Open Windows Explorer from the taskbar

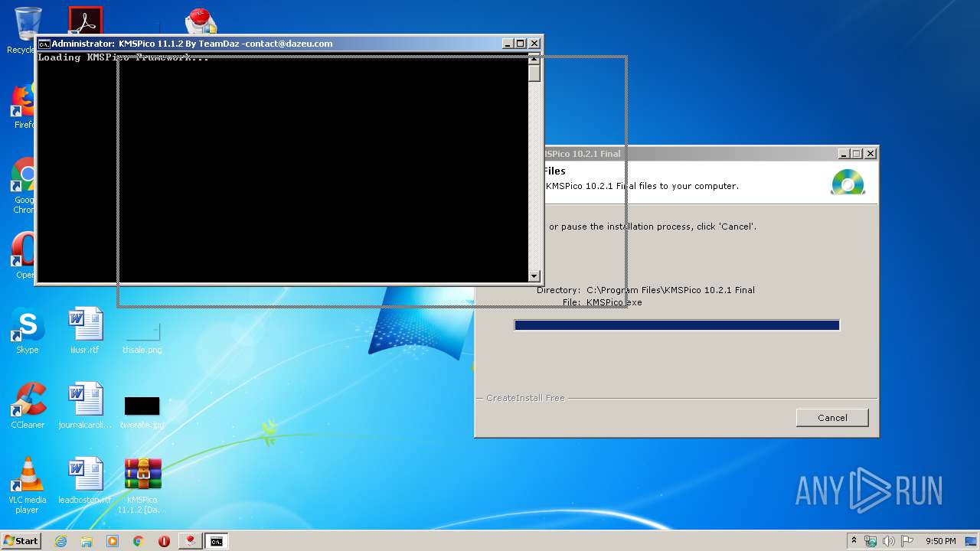click(87, 541)
